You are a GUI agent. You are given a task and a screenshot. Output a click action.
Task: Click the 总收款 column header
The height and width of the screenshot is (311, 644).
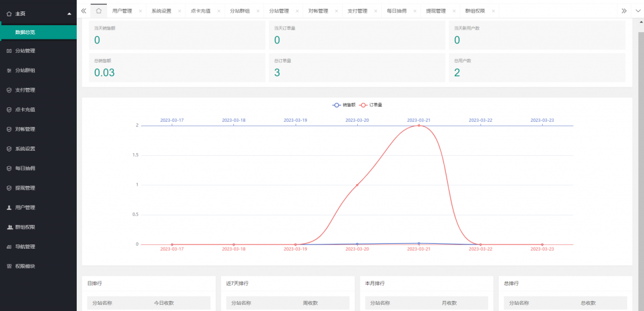[588, 303]
